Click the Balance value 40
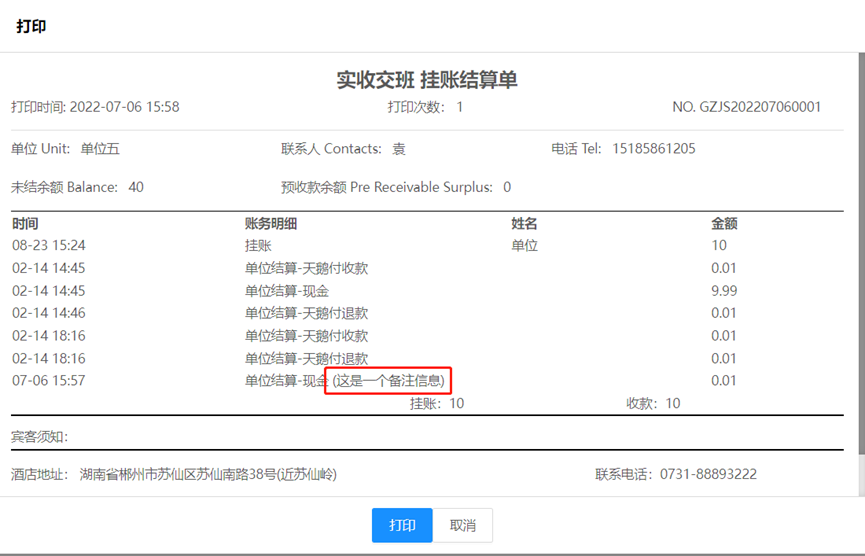This screenshot has width=865, height=556. 136,188
